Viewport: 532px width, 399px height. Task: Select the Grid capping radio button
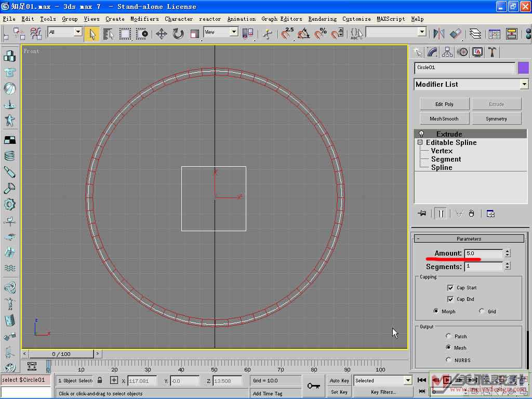[x=482, y=311]
